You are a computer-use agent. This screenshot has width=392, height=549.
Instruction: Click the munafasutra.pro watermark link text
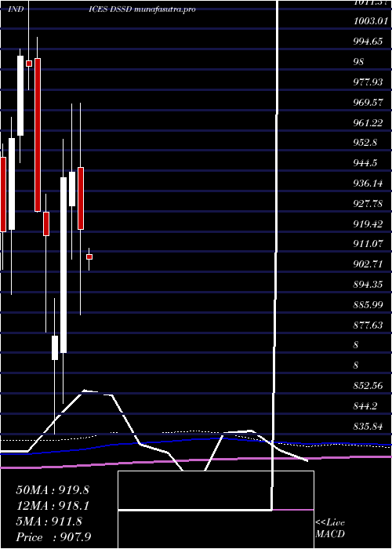pyautogui.click(x=164, y=9)
